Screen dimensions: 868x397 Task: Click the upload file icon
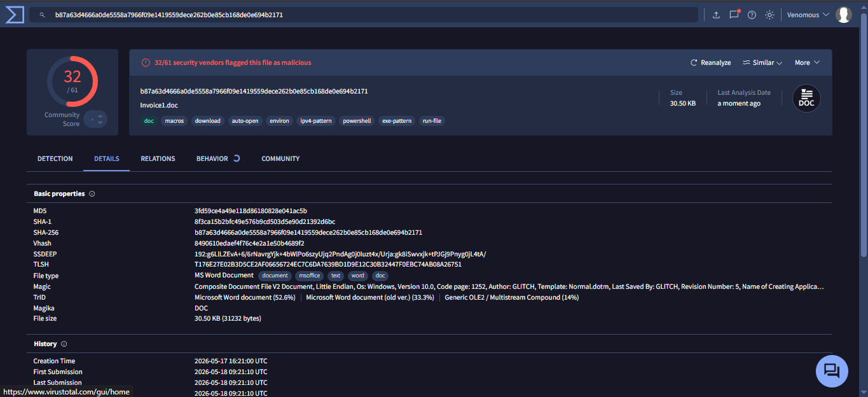tap(716, 15)
